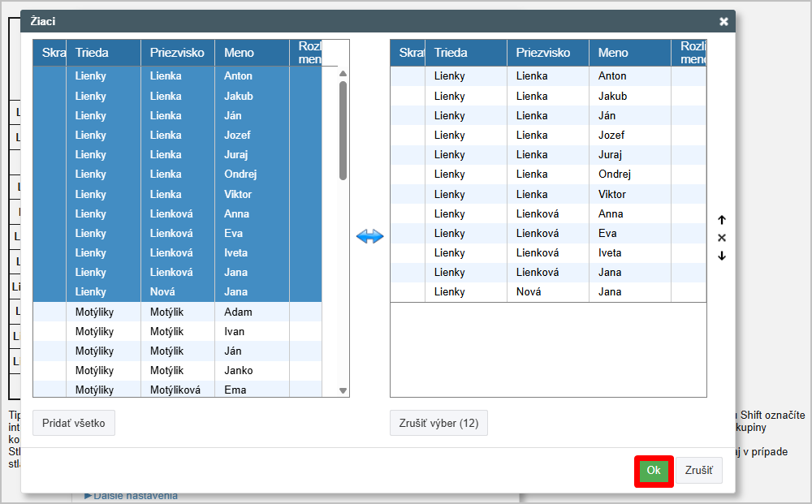Click the Zrušiť cancel button
Screen dimensions: 812x504
(x=698, y=471)
